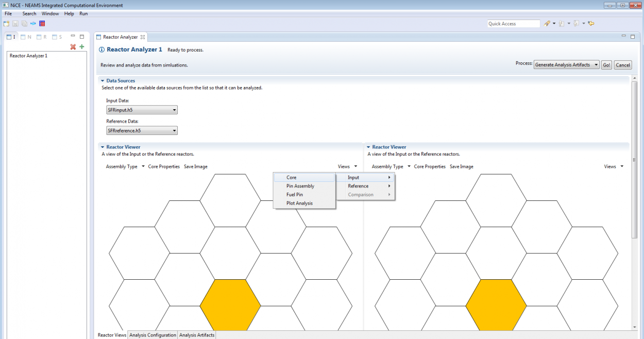Switch to the S view tab

pyautogui.click(x=57, y=37)
